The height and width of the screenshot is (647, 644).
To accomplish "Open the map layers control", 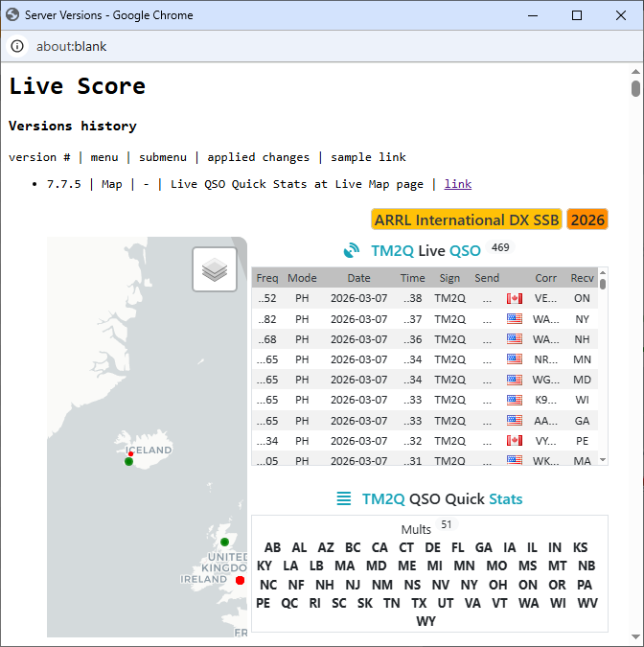I will pos(215,269).
